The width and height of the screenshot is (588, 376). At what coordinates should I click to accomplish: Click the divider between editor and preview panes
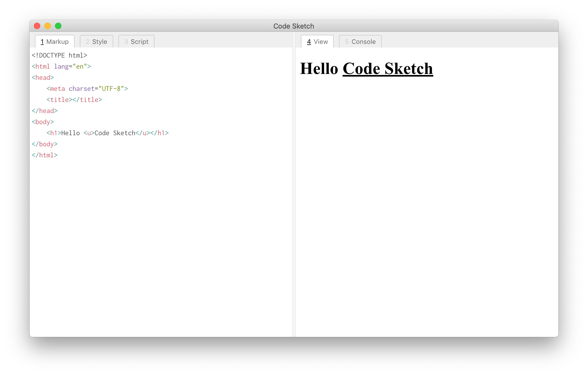[294, 185]
